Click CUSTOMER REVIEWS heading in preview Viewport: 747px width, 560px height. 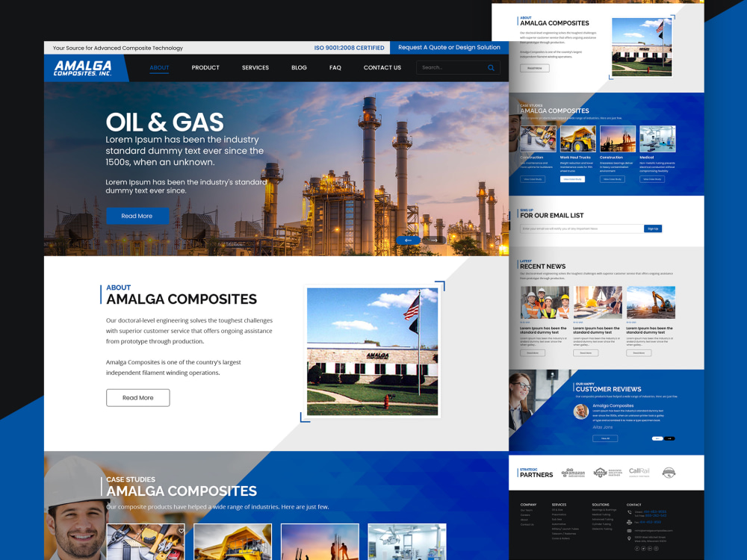(608, 389)
